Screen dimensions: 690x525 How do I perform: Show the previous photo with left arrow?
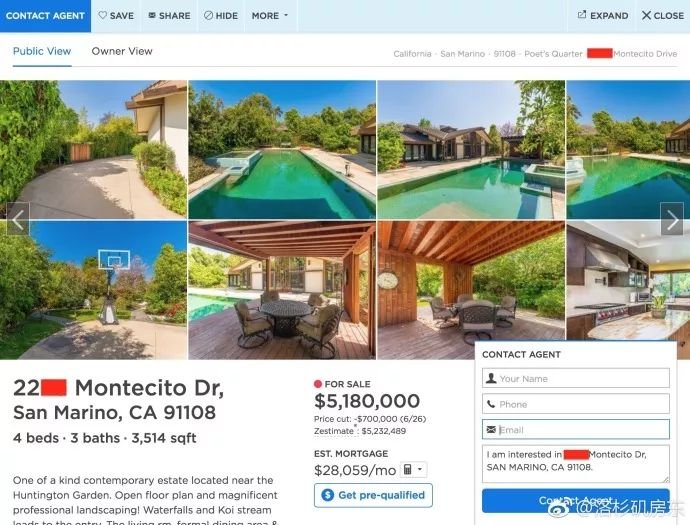[x=18, y=219]
